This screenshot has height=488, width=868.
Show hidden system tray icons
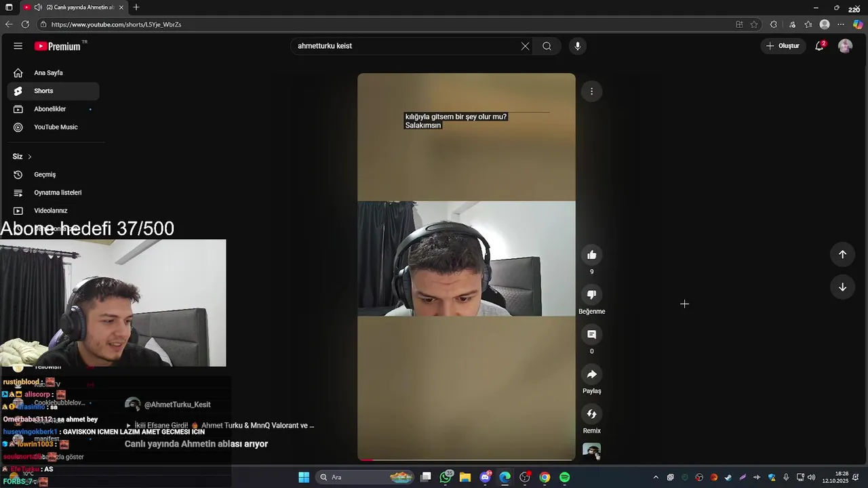click(656, 477)
